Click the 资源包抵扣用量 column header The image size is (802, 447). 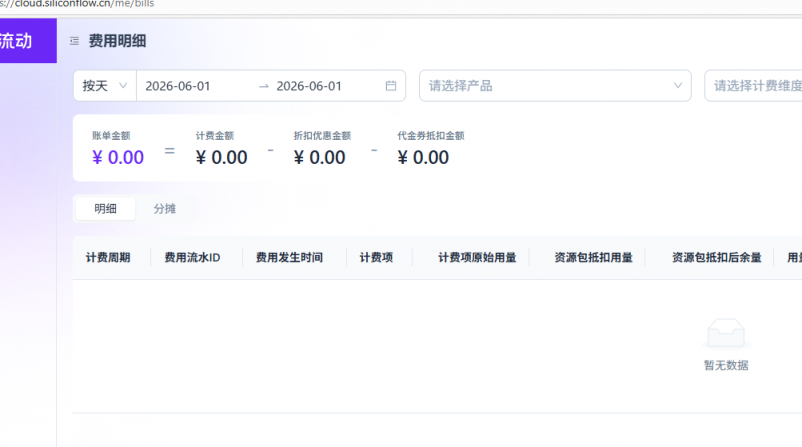coord(594,258)
